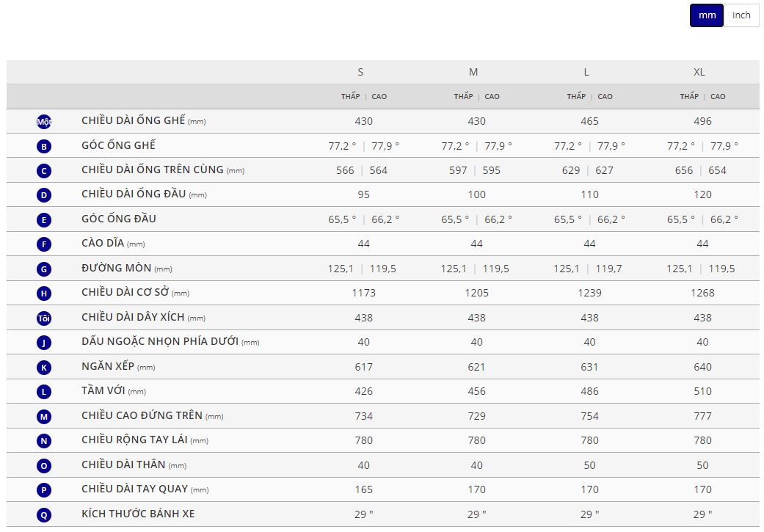Click the B badge for góc ống ghế

[x=44, y=146]
